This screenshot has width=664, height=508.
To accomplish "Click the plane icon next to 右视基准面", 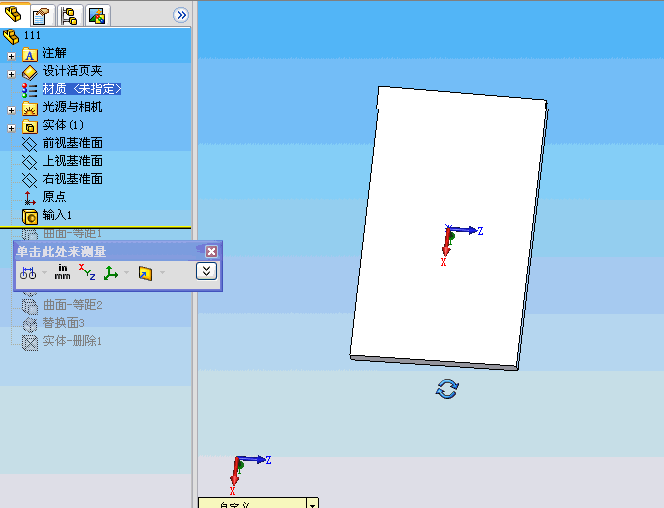I will [x=30, y=180].
